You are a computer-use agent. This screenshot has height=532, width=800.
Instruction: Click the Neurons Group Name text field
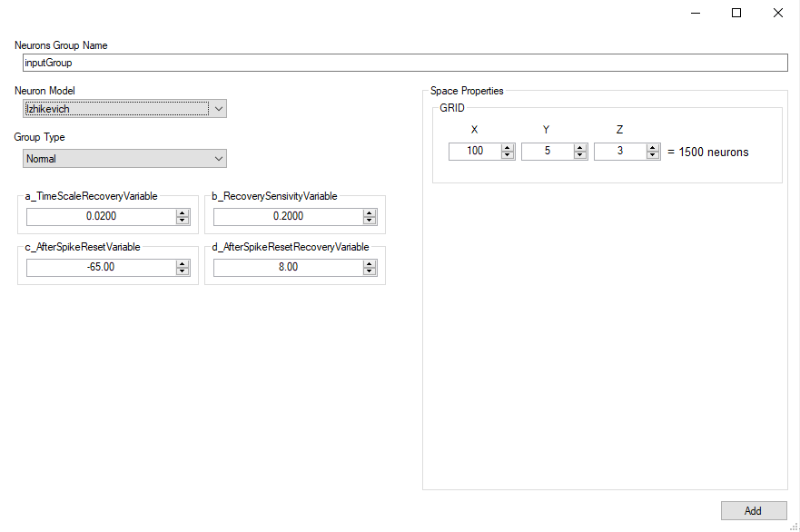(x=404, y=63)
